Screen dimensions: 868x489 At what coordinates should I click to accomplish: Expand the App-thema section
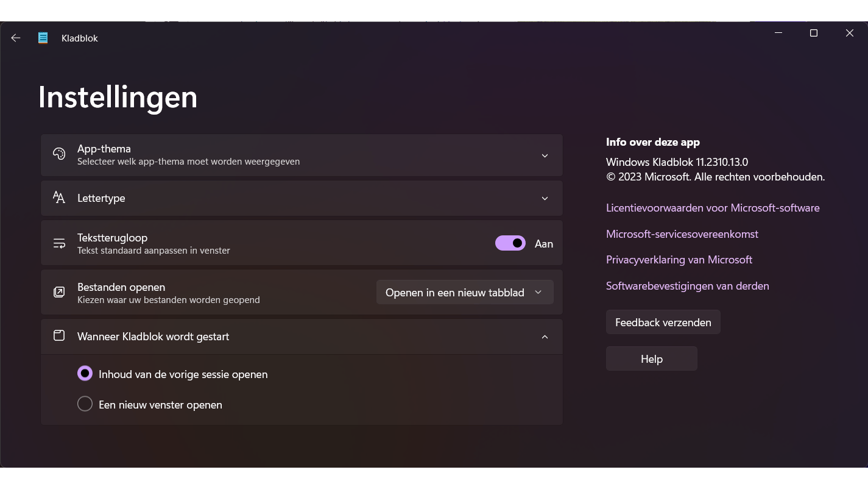(545, 155)
